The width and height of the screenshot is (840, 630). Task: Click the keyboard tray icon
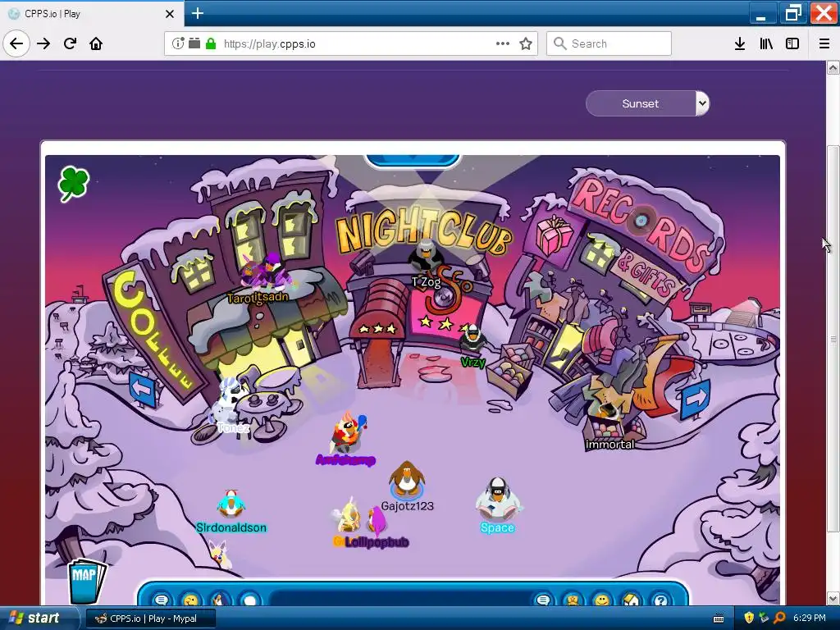(719, 619)
